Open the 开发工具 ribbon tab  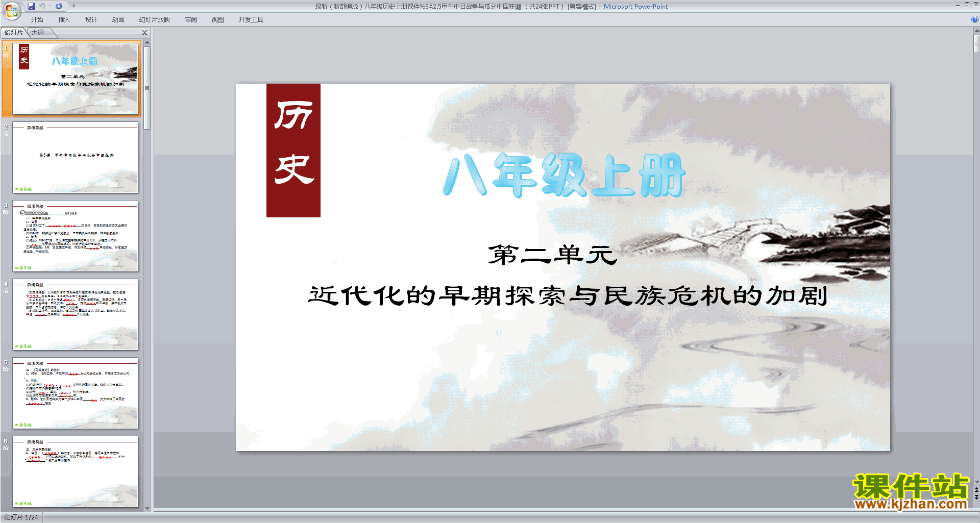[251, 19]
